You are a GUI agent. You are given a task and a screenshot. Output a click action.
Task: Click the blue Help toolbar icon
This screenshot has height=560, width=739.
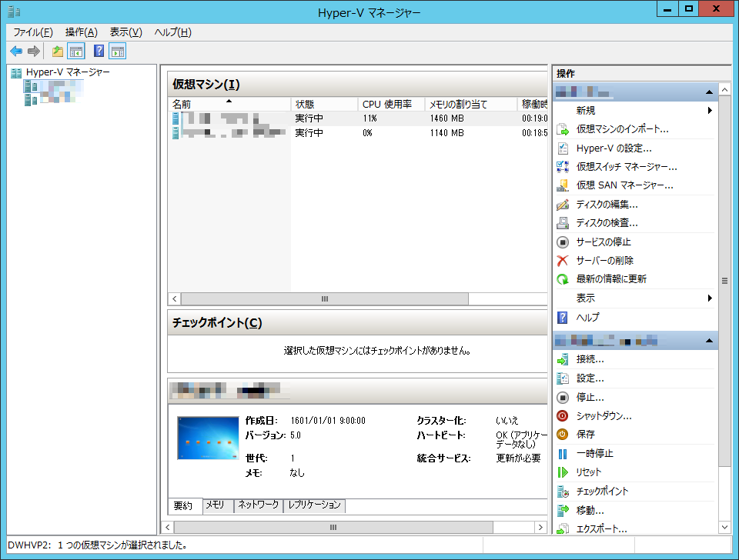click(99, 51)
